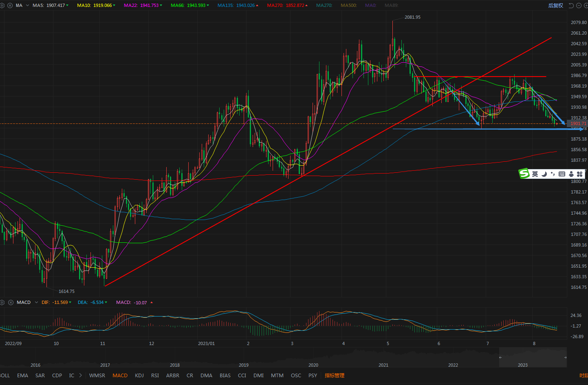Open the MACD panel settings gear

pos(2,302)
